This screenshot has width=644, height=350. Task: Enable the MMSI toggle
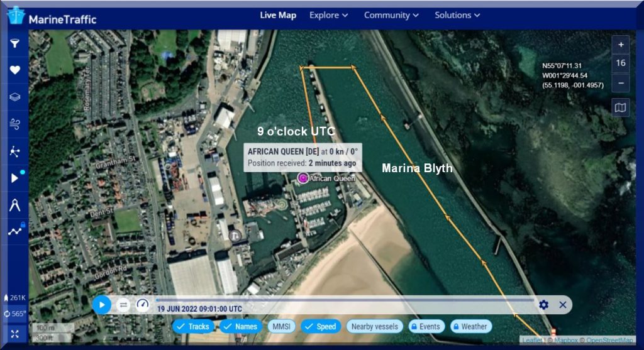click(x=281, y=327)
